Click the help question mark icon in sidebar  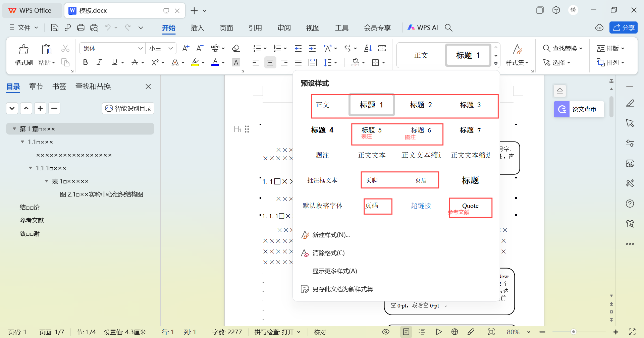point(630,204)
